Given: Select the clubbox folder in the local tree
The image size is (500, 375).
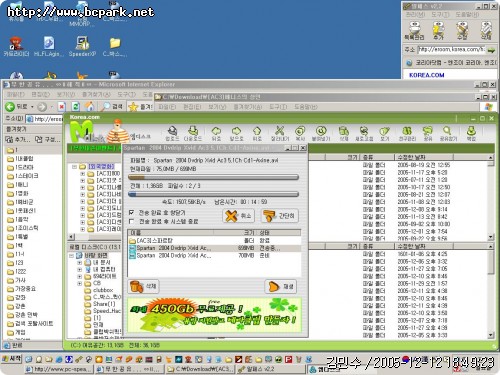Looking at the screenshot, I should [x=103, y=290].
